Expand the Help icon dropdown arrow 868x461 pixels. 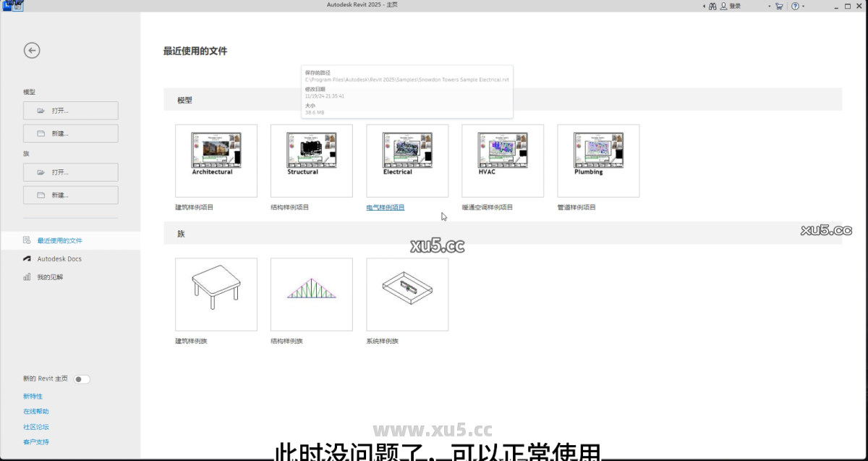coord(804,5)
